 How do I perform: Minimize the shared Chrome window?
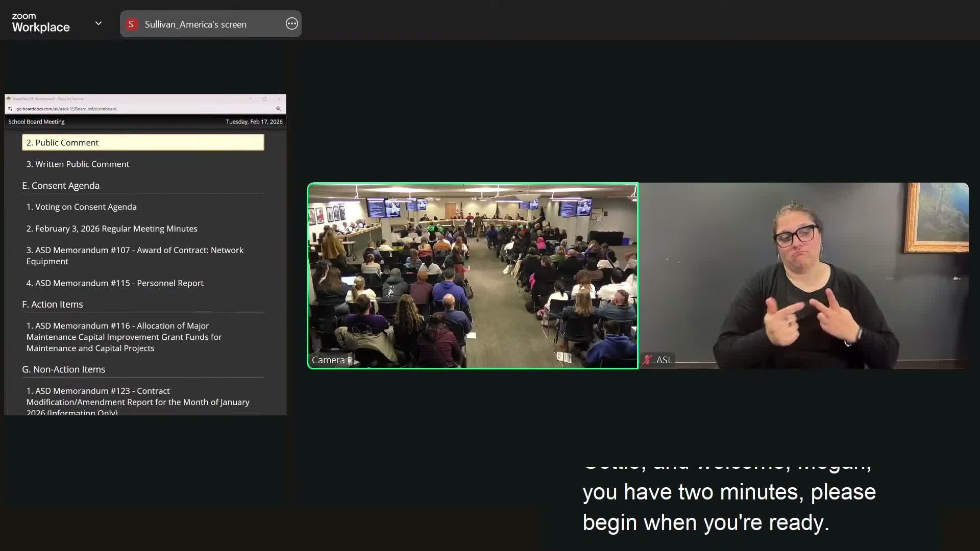pyautogui.click(x=251, y=98)
